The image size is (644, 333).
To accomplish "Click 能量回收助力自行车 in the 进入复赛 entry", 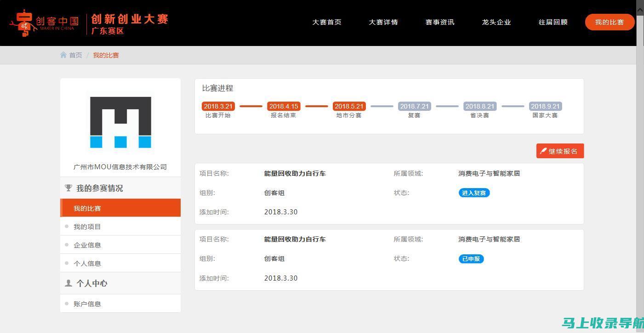I will (295, 173).
